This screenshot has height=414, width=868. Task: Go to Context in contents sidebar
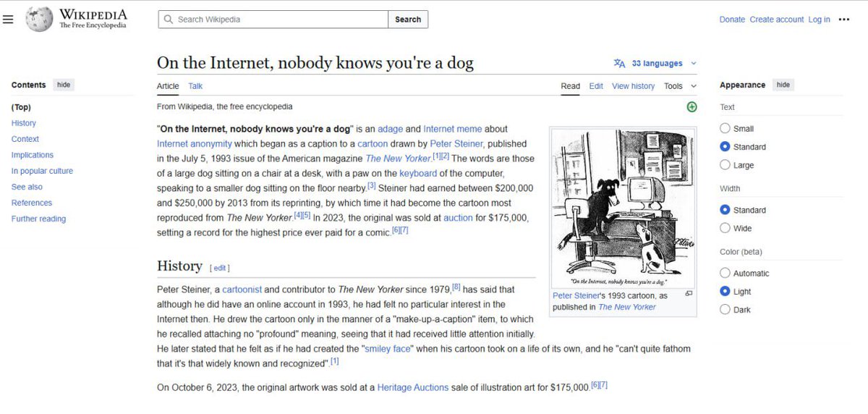click(25, 139)
